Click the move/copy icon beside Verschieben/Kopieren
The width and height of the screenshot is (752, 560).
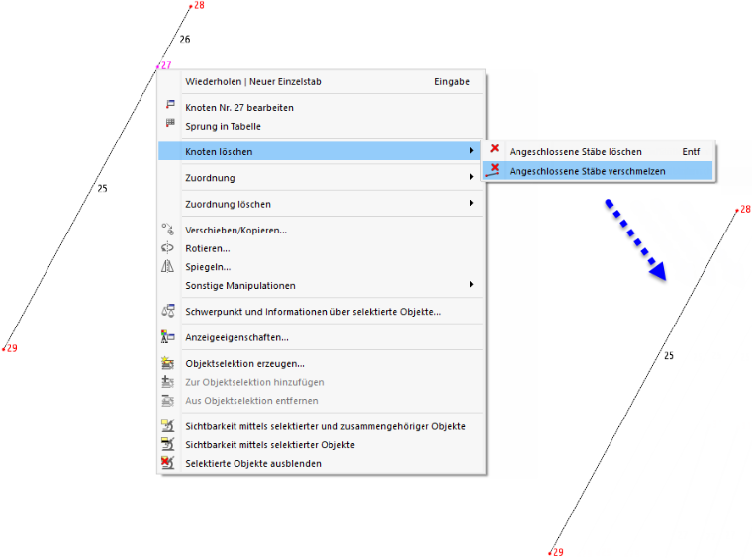click(168, 229)
